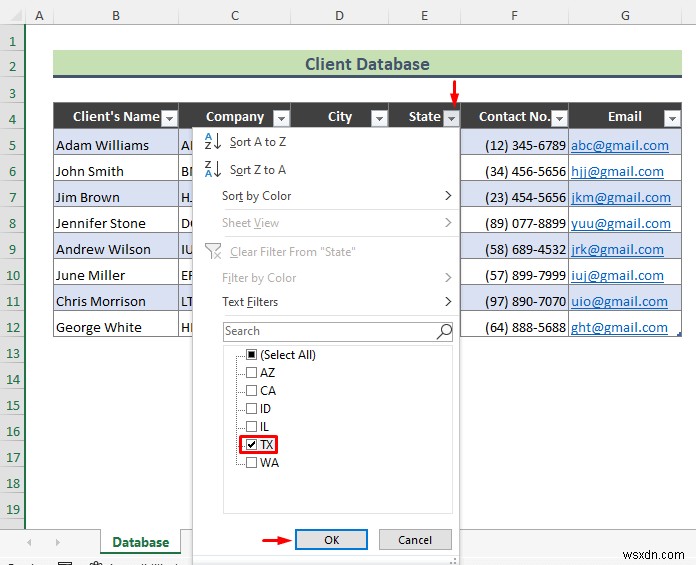The width and height of the screenshot is (696, 565).
Task: Open the Sort by Color menu item
Action: point(326,196)
